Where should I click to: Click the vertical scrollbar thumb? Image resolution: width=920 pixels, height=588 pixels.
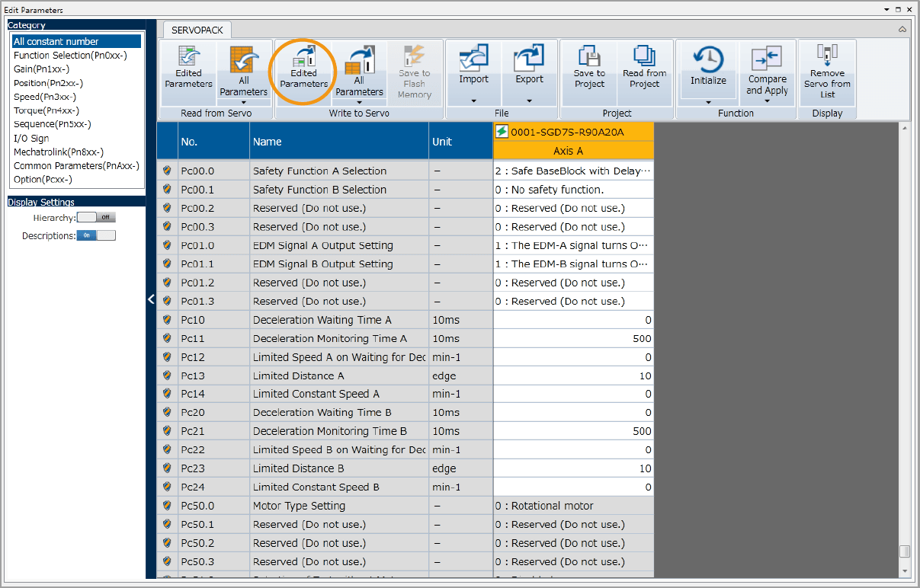pos(904,551)
